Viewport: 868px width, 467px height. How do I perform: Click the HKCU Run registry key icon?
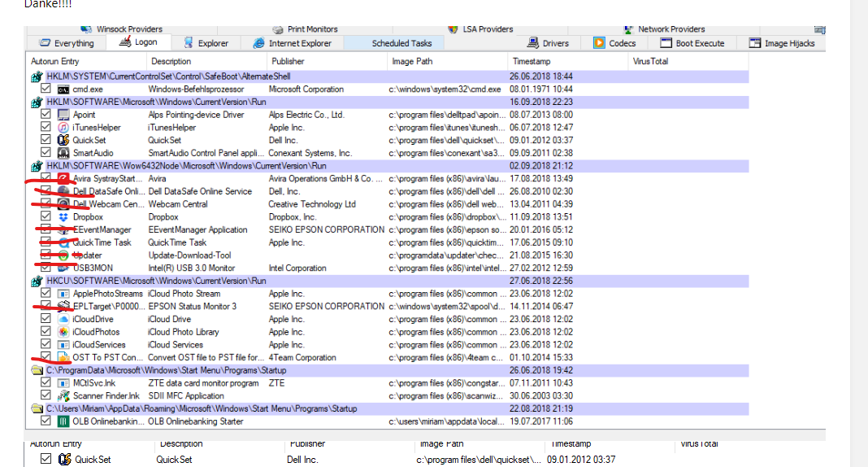pos(37,281)
